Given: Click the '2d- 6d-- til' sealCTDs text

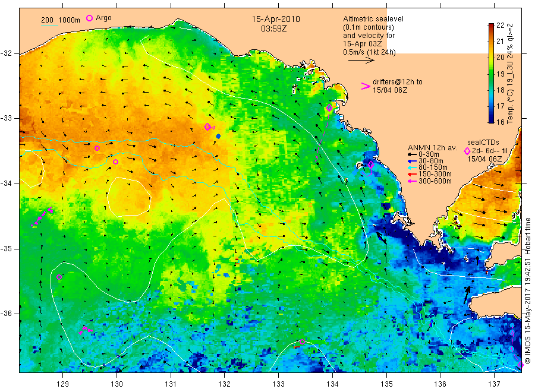Looking at the screenshot, I should pyautogui.click(x=490, y=151).
